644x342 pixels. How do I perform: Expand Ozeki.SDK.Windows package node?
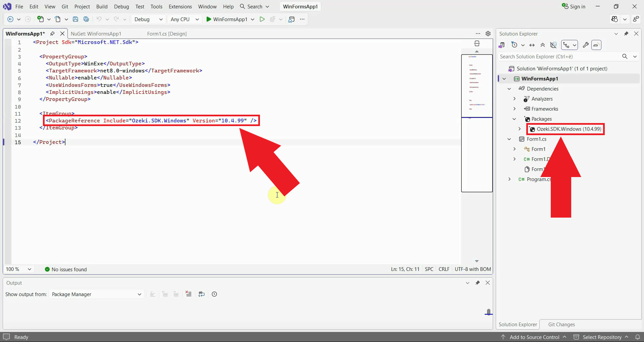pyautogui.click(x=520, y=129)
